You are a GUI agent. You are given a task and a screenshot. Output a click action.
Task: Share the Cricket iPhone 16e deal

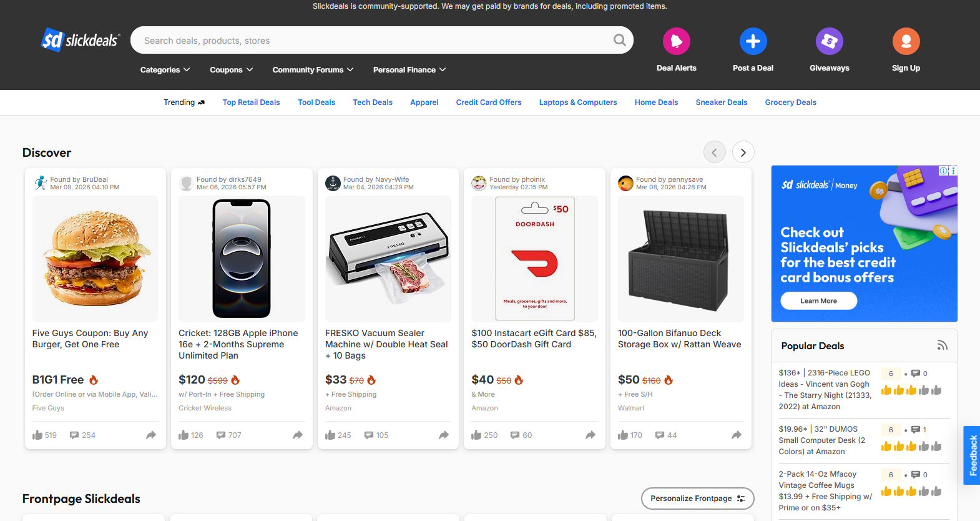(298, 435)
